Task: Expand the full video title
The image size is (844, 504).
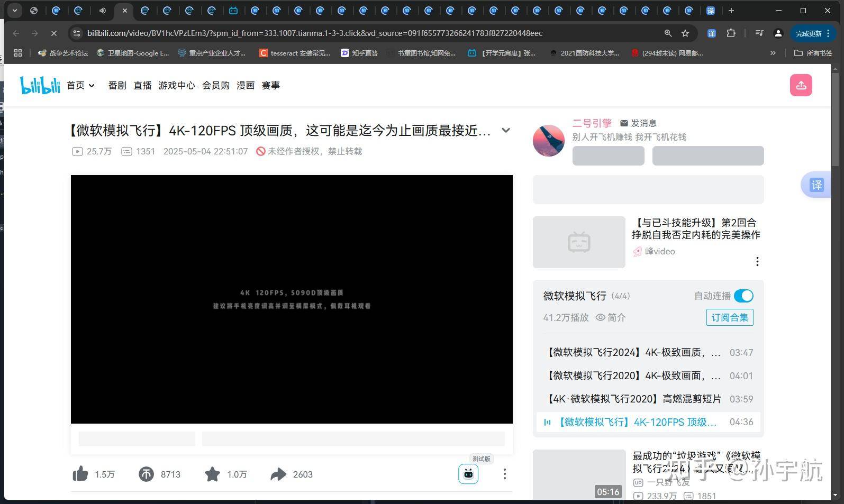Action: click(506, 130)
